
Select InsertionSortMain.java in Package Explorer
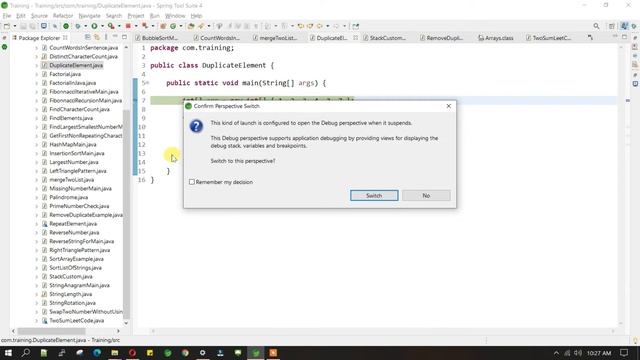point(76,153)
